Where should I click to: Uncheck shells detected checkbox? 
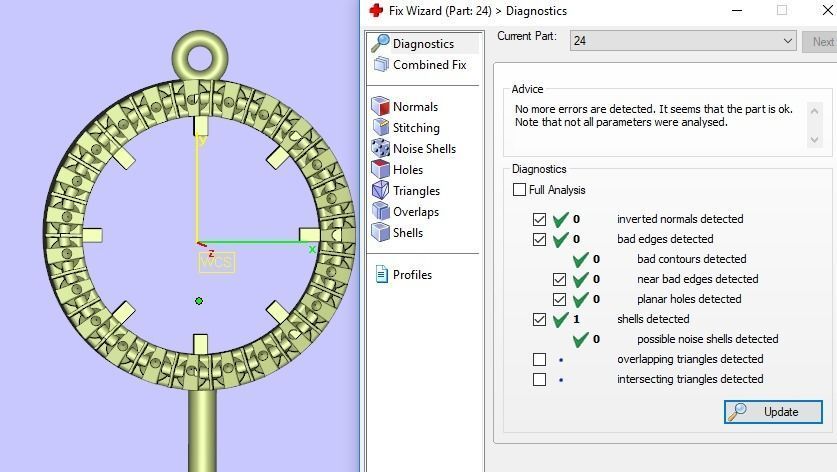click(x=539, y=319)
